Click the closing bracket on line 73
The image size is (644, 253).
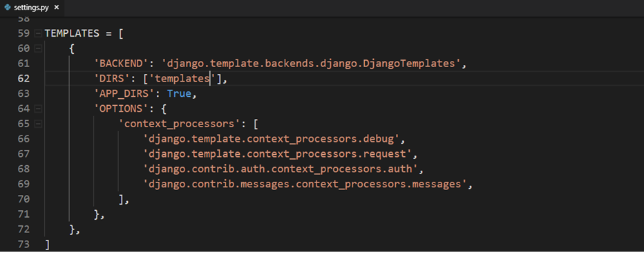(47, 245)
